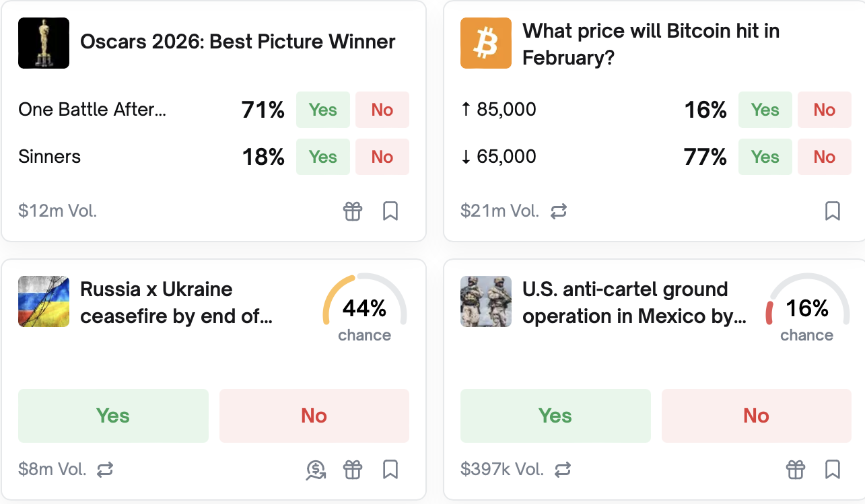Bookmark the Oscars 2026 Best Picture market

390,211
